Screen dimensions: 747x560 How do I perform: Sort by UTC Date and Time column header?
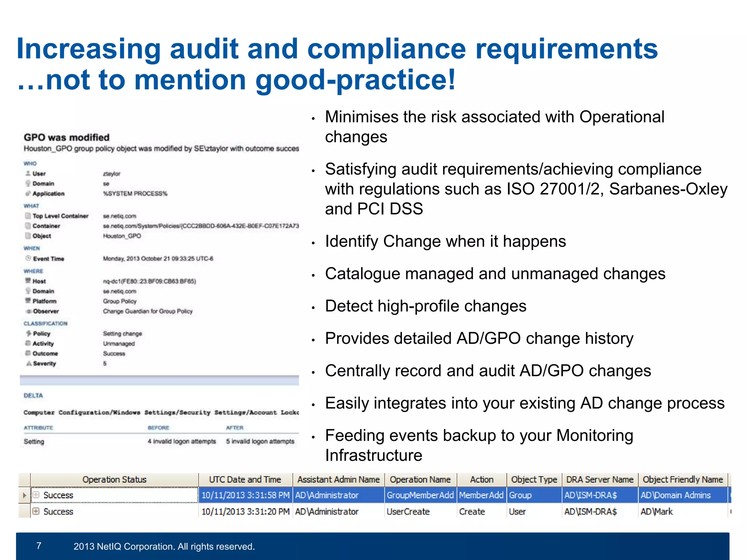click(x=245, y=479)
